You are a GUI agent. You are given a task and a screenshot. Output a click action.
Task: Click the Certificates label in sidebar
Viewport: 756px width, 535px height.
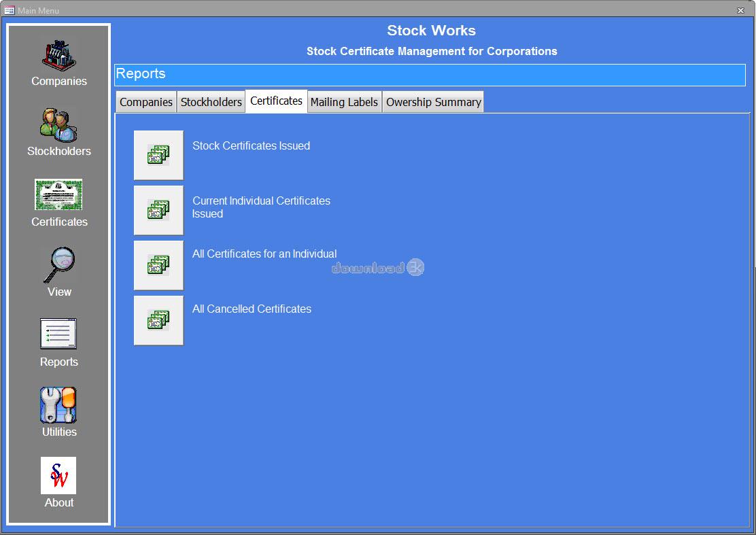tap(59, 222)
